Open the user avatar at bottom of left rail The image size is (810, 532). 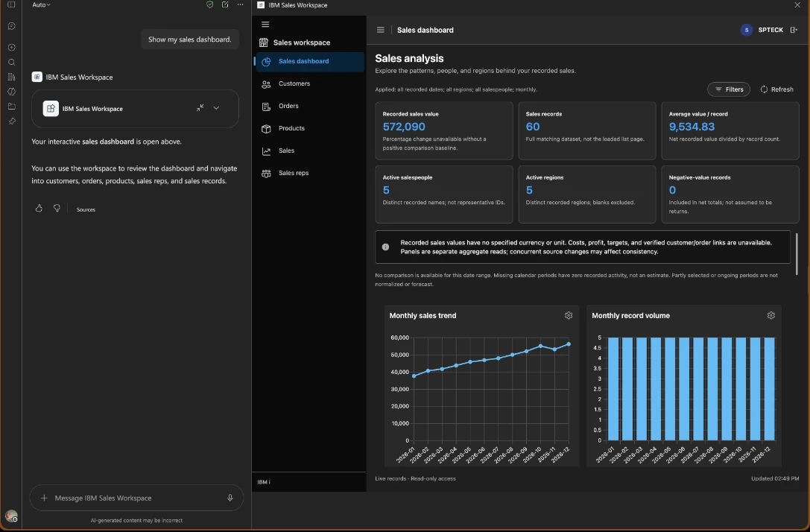pyautogui.click(x=11, y=516)
